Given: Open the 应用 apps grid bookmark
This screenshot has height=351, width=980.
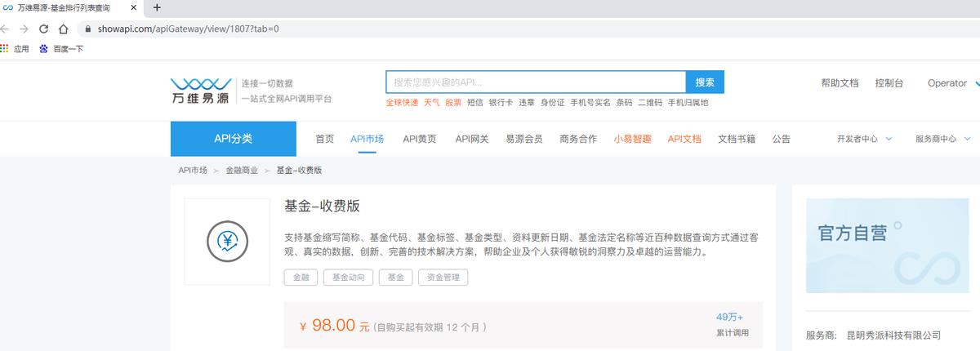Looking at the screenshot, I should [15, 49].
